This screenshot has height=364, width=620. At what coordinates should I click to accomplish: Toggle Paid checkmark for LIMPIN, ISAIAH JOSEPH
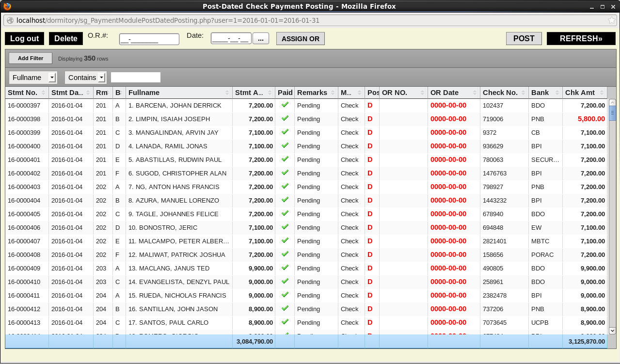tap(285, 118)
